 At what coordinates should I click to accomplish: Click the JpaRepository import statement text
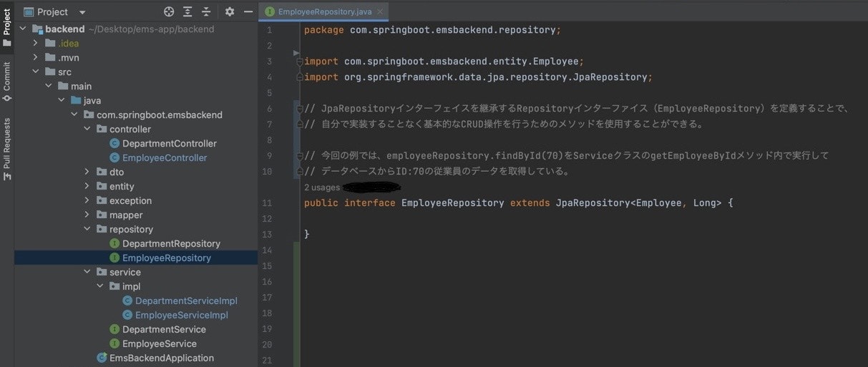point(479,77)
